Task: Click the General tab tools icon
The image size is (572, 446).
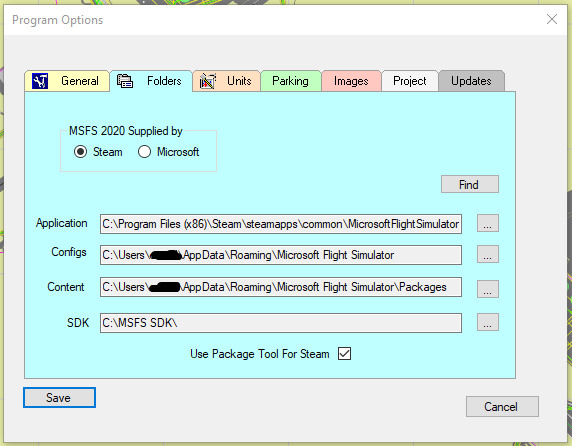Action: (40, 81)
